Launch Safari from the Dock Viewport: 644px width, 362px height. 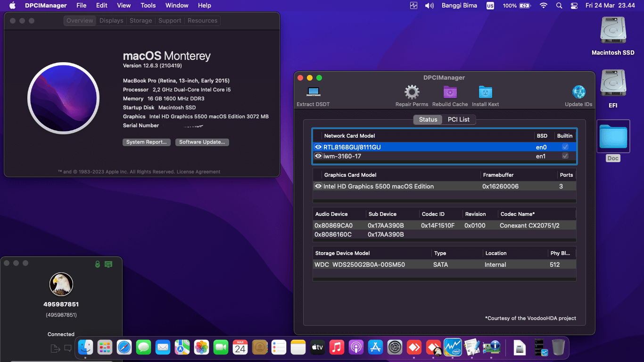coord(124,348)
